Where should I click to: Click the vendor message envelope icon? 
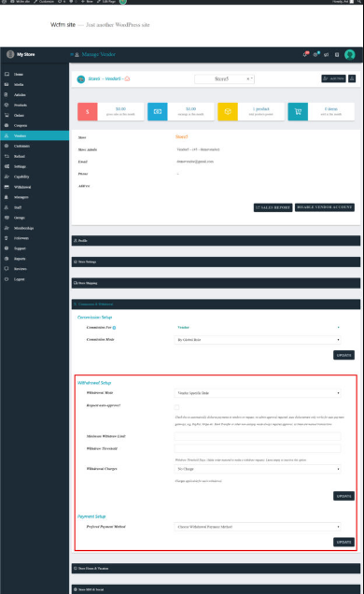click(x=127, y=78)
